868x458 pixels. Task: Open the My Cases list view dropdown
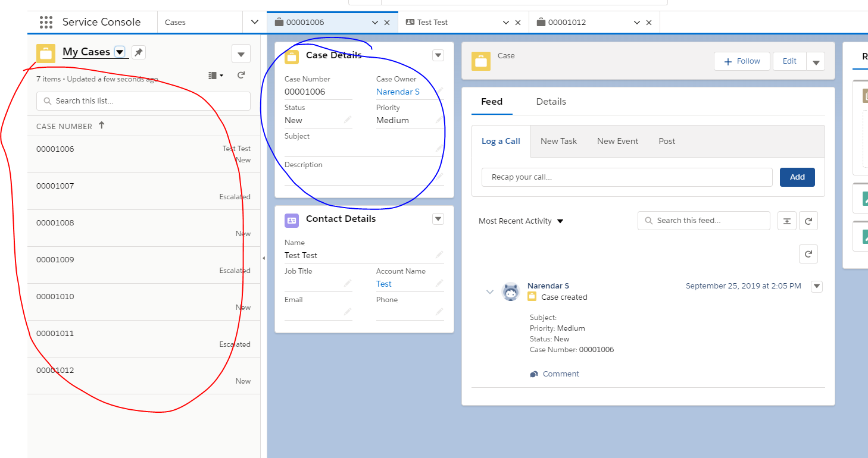(x=120, y=52)
